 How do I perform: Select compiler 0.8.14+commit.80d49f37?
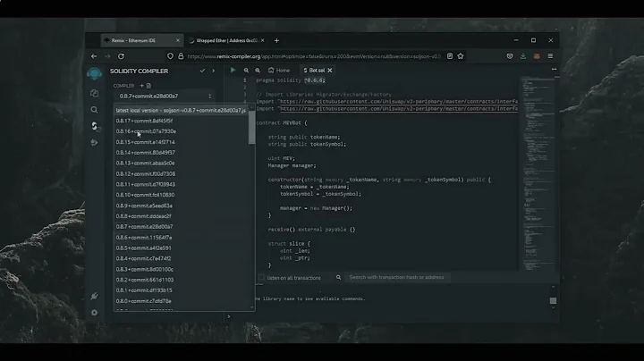point(181,153)
